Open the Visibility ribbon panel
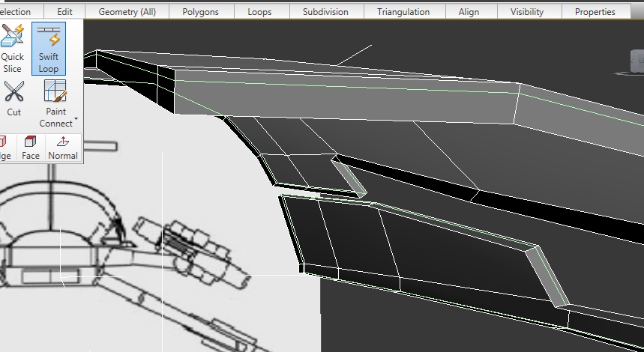 click(527, 12)
